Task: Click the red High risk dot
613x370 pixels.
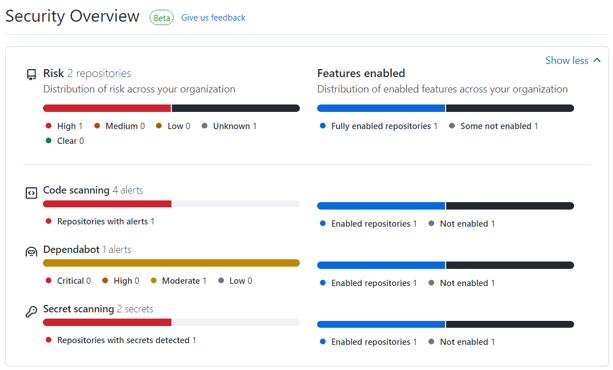Action: click(x=48, y=126)
